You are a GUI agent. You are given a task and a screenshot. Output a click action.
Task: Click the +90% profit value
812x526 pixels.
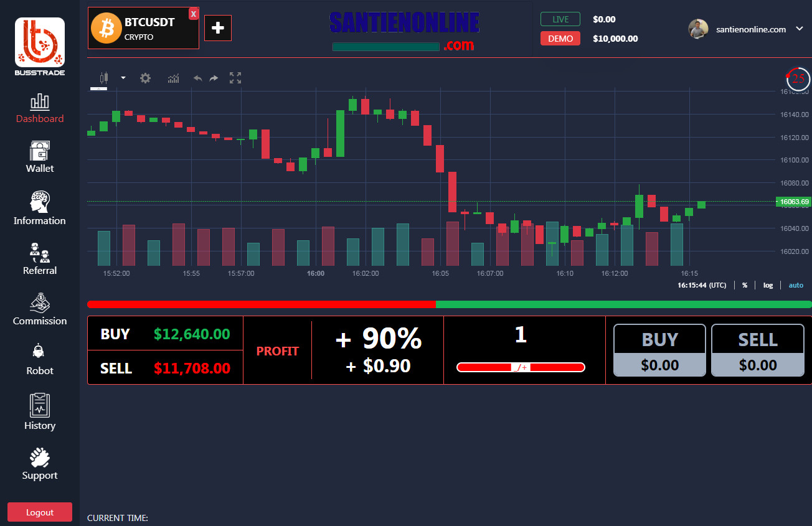pyautogui.click(x=379, y=339)
